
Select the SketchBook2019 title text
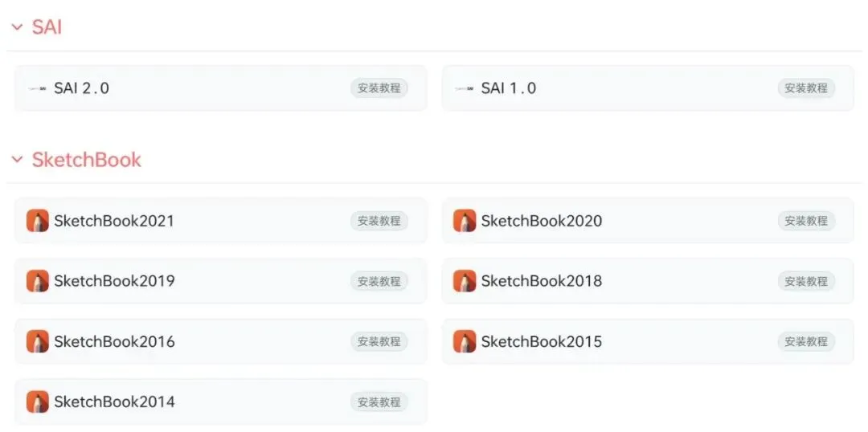114,281
